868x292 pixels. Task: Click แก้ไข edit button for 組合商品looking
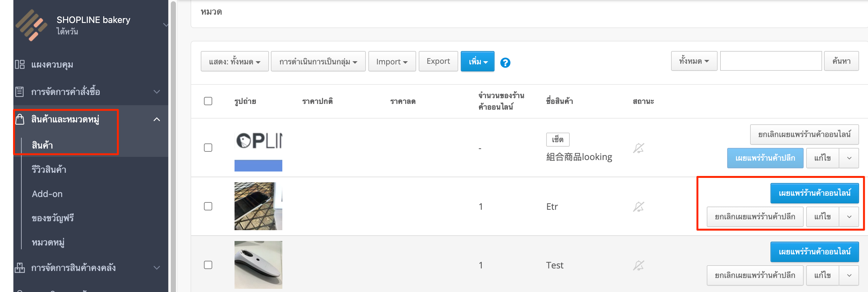(x=822, y=158)
